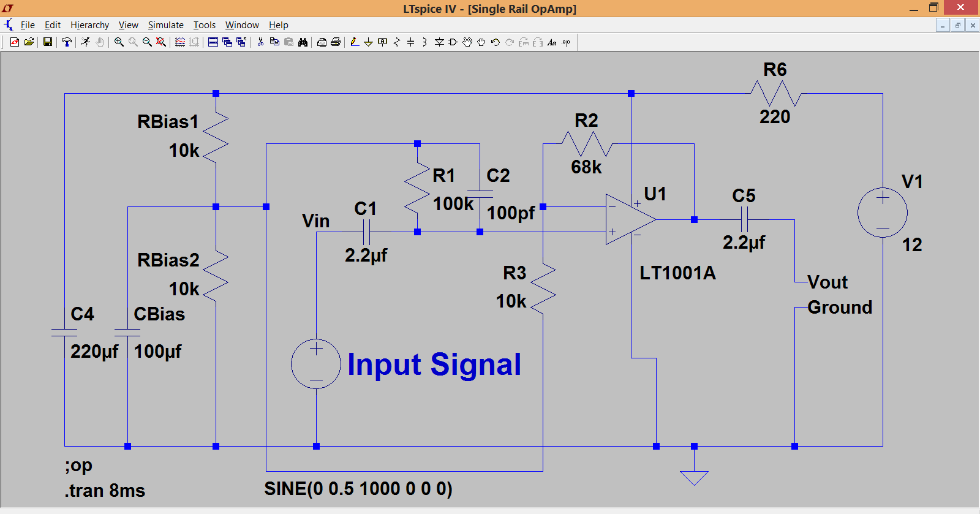
Task: Click the SINE(0 0.5 1000 0 0 0) text
Action: [x=358, y=489]
